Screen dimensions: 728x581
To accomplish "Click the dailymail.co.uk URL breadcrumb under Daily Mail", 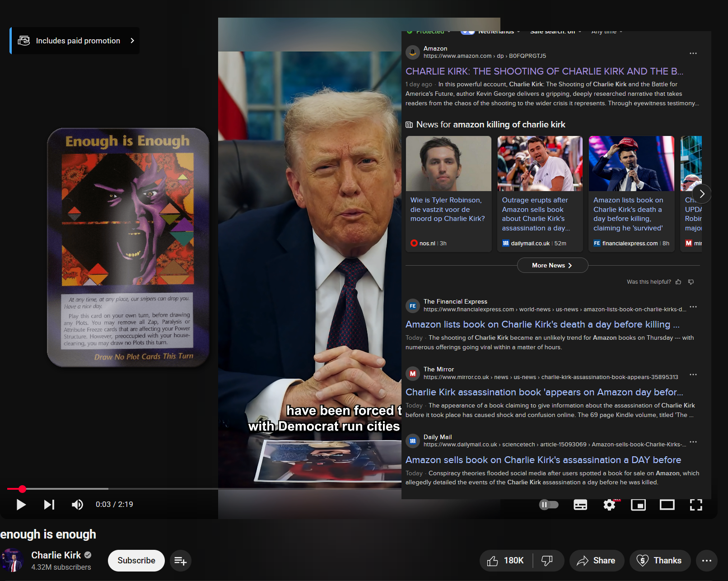I will point(555,445).
